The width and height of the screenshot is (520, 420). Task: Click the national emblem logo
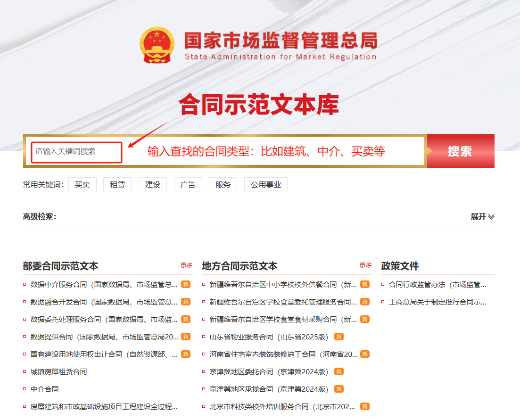click(157, 46)
